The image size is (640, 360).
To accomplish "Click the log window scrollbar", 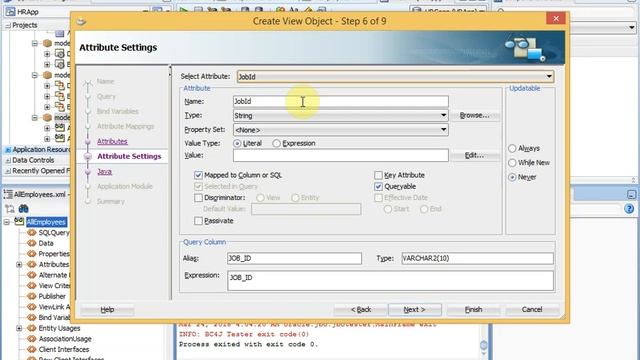I will click(x=484, y=345).
